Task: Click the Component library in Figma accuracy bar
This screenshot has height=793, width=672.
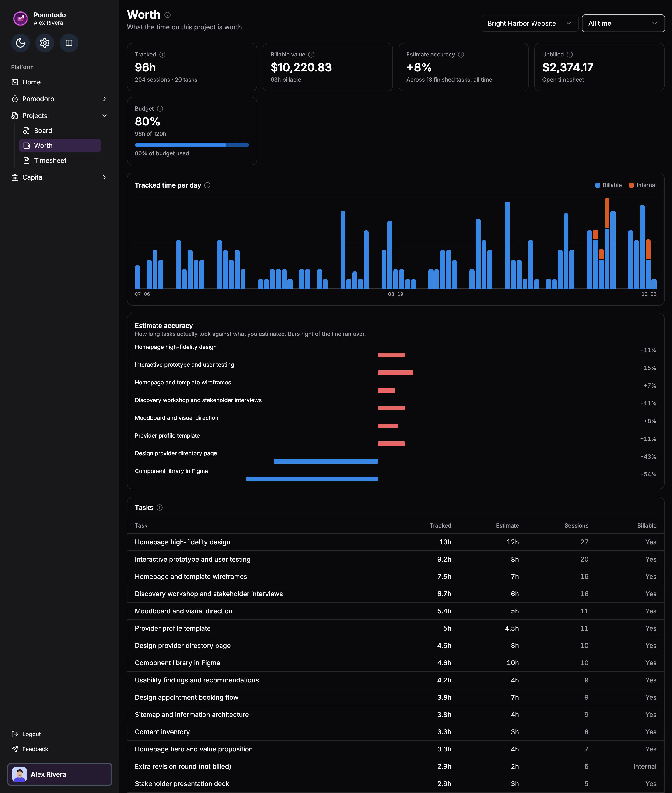Action: (312, 479)
